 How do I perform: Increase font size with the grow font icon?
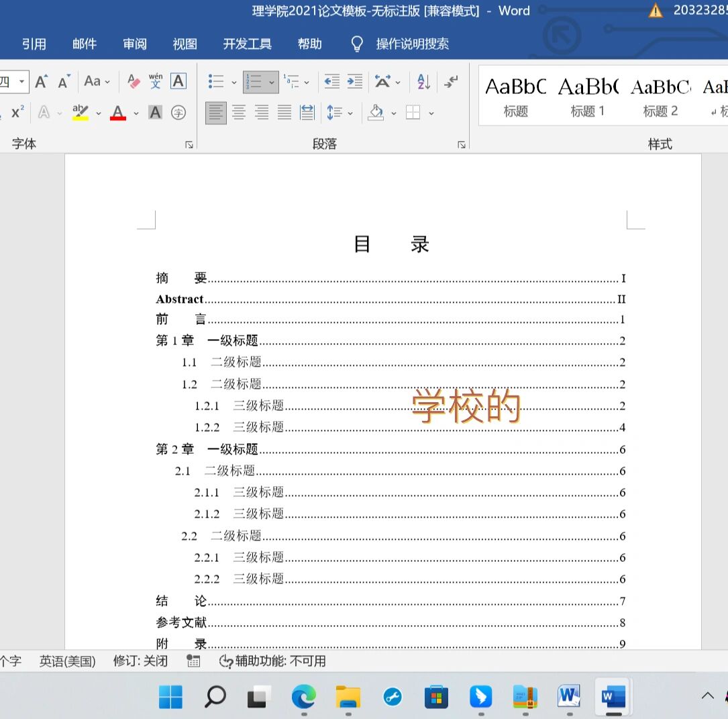(42, 82)
